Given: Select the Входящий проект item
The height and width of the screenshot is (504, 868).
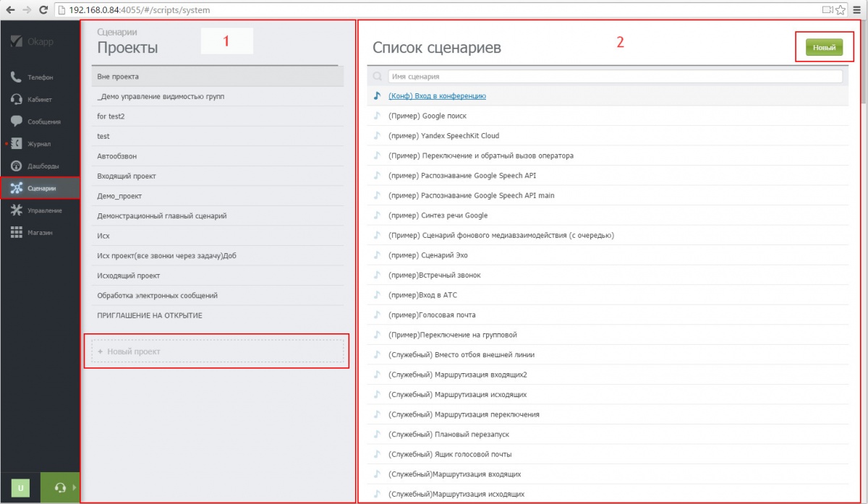Looking at the screenshot, I should pos(127,176).
